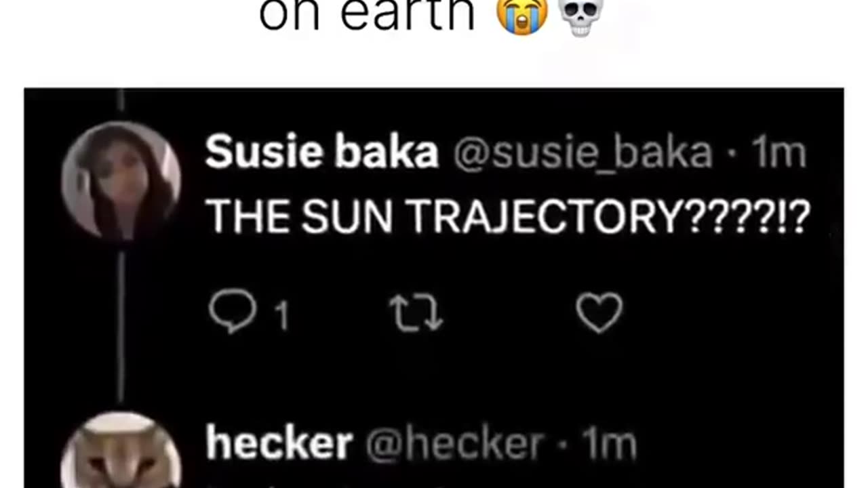Open the @susie_baka handle link
The height and width of the screenshot is (488, 868).
pos(583,154)
